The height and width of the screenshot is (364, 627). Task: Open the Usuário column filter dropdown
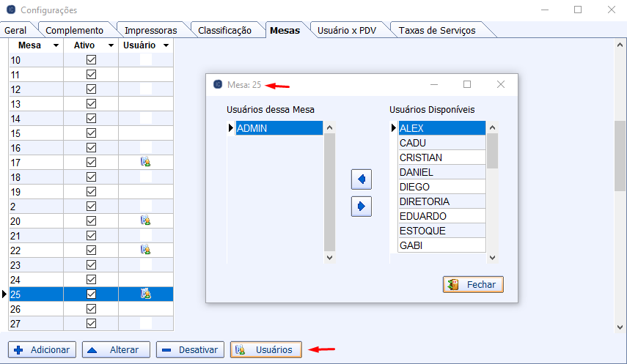[166, 45]
